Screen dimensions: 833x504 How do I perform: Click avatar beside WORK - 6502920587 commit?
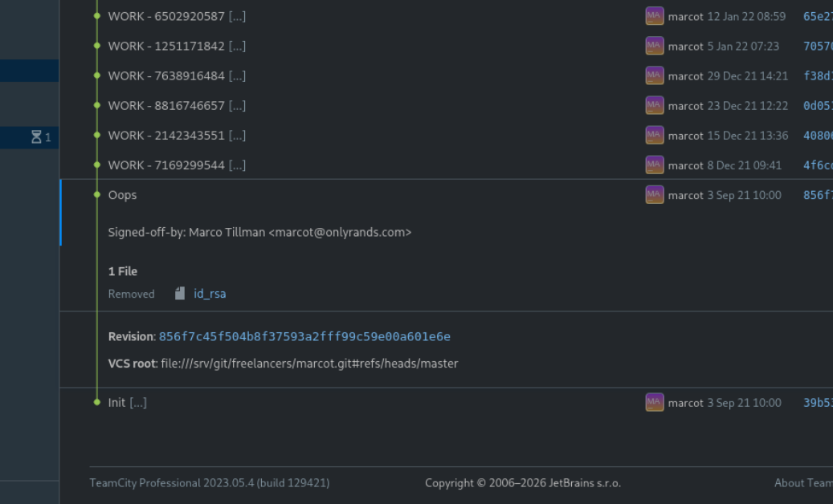coord(654,16)
